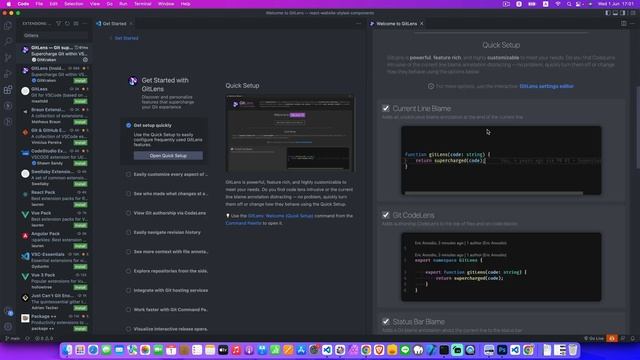Image resolution: width=640 pixels, height=360 pixels.
Task: Open the GitLens settings editor link
Action: 546,86
